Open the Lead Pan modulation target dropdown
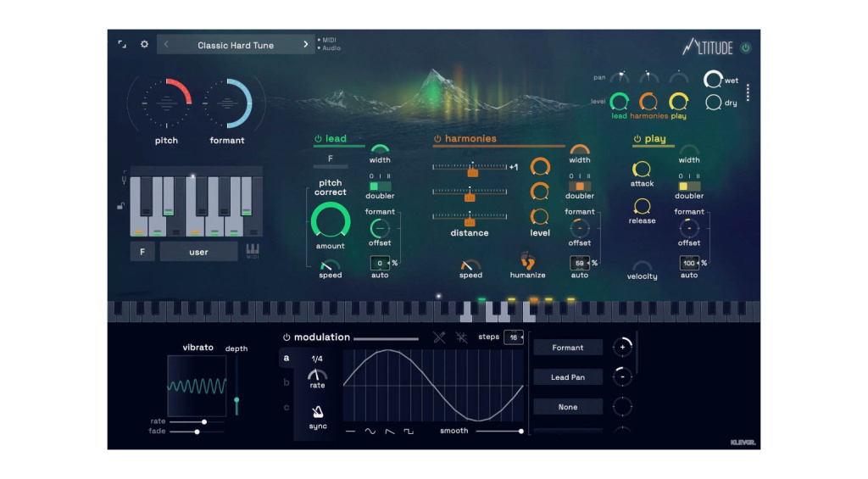Viewport: 868px width, 479px height. point(568,377)
